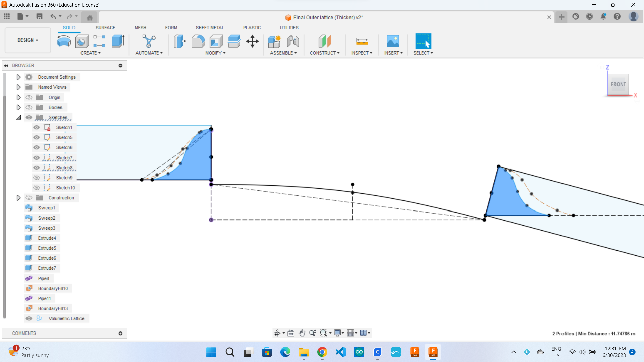644x362 pixels.
Task: Select the Pan hand tool
Action: 302,333
